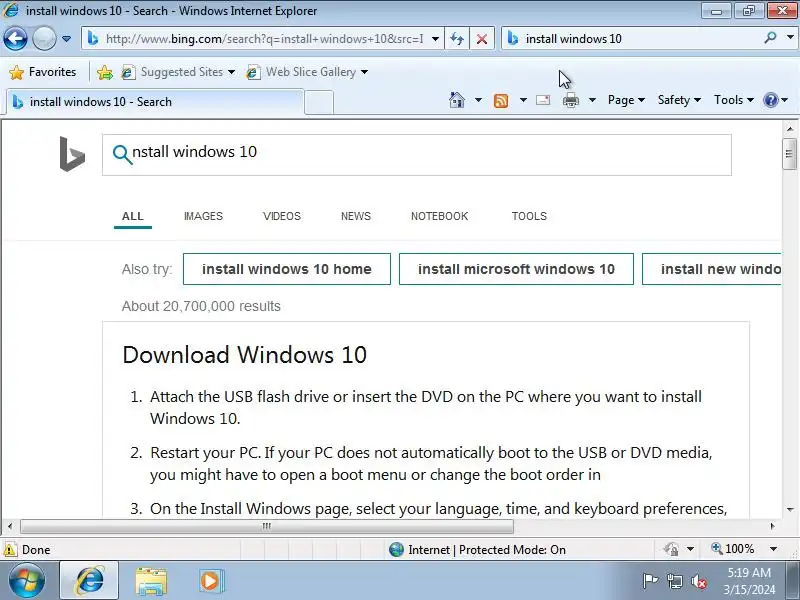Viewport: 800px width, 600px height.
Task: Open the TOOLS tab
Action: 529,216
